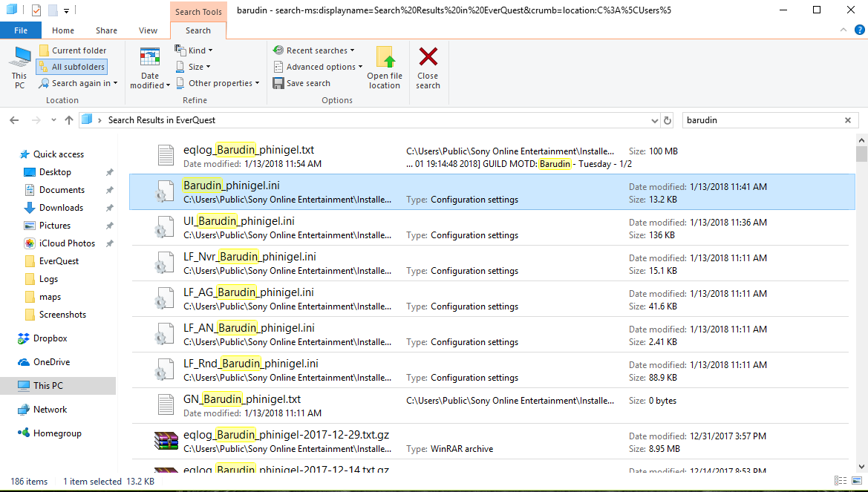Click the red Close search button

pyautogui.click(x=428, y=68)
